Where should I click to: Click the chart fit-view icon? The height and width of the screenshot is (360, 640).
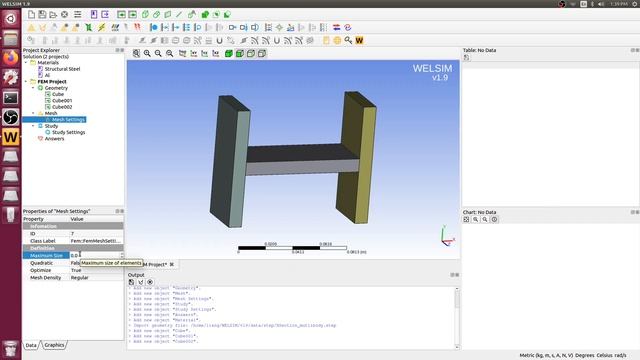coord(466,220)
